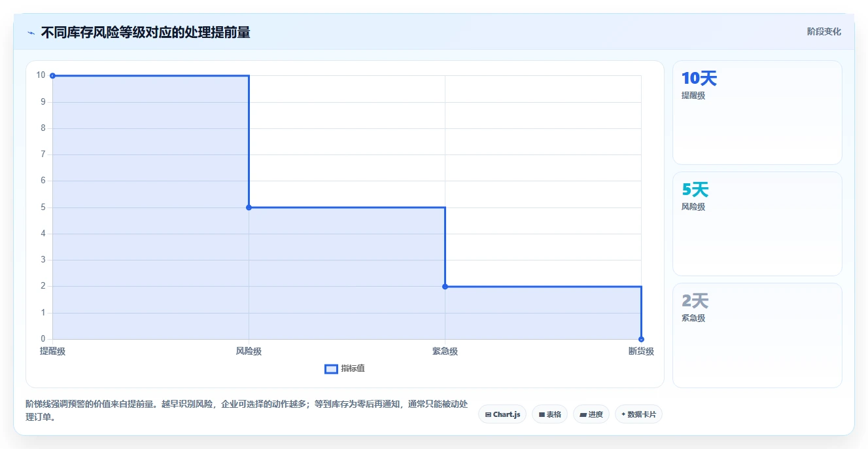Click the 断货级 x-axis label
The image size is (868, 449).
click(641, 351)
